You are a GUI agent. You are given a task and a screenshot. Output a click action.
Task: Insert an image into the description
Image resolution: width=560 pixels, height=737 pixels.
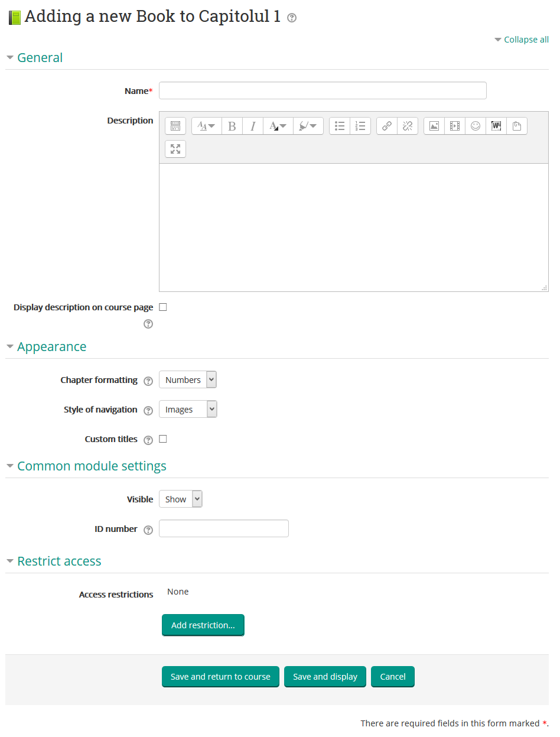point(434,126)
